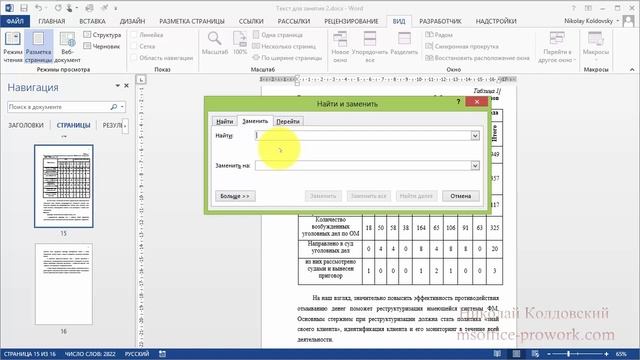Viewport: 640px width, 360px height.
Task: Click the Заменить все button
Action: click(369, 196)
